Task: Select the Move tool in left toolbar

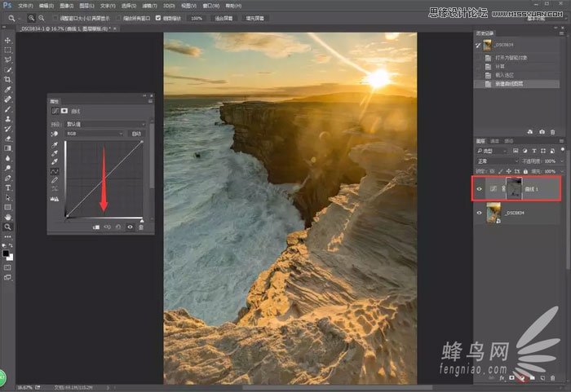Action: tap(7, 41)
